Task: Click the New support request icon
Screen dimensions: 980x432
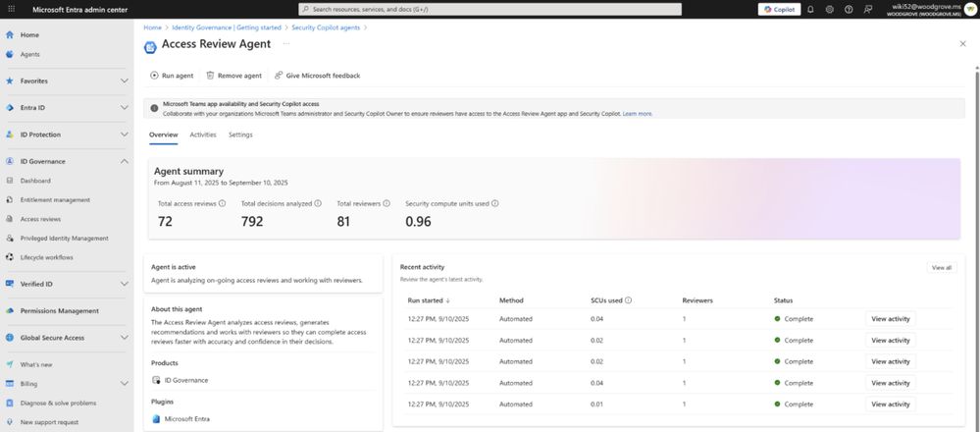Action: pos(10,422)
